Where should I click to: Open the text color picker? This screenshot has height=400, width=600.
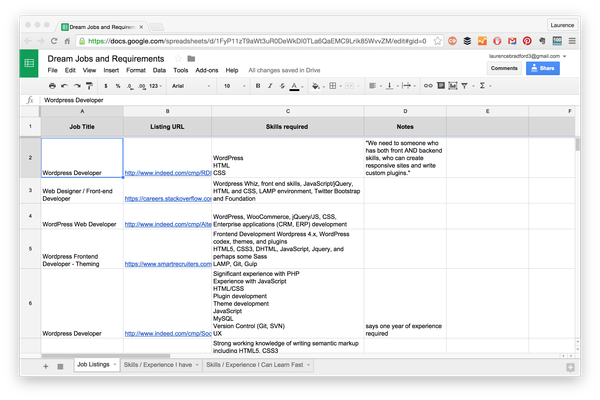click(296, 86)
